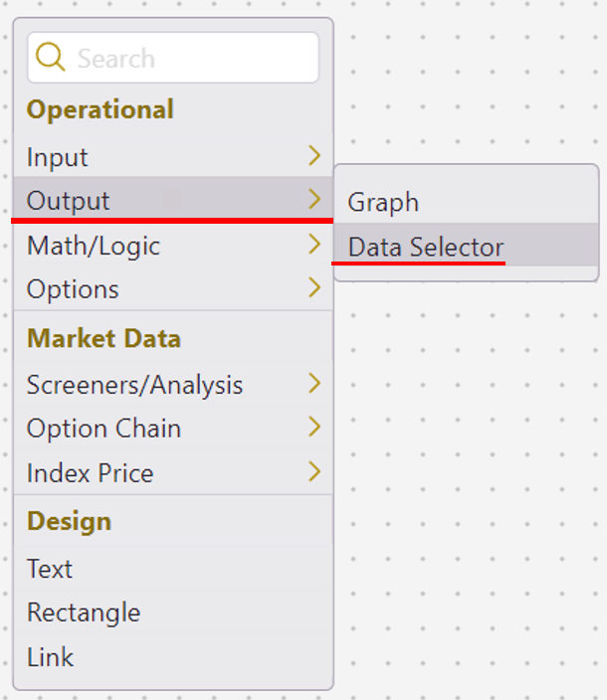
Task: Click into the Search input field
Action: [x=189, y=58]
